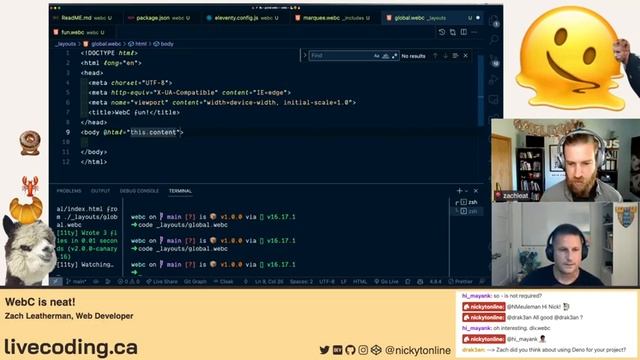
Task: Start Live Share from status bar
Action: tap(162, 282)
